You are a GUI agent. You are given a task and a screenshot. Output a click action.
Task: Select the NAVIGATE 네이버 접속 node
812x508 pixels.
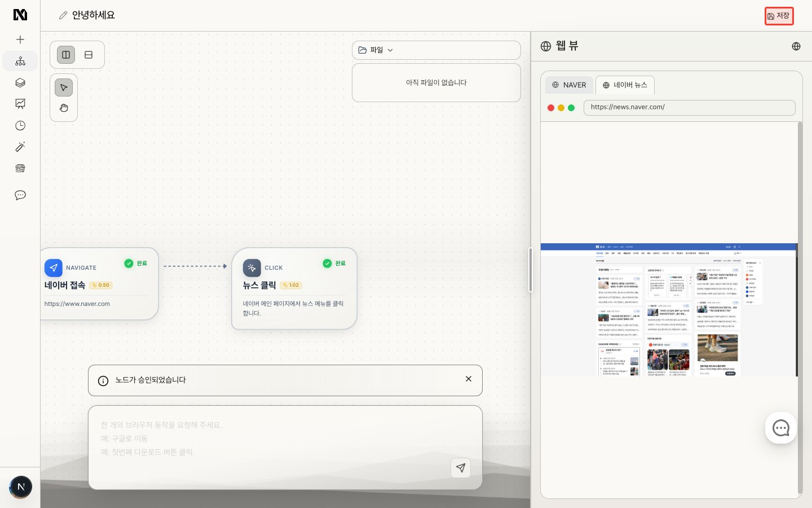pos(99,284)
